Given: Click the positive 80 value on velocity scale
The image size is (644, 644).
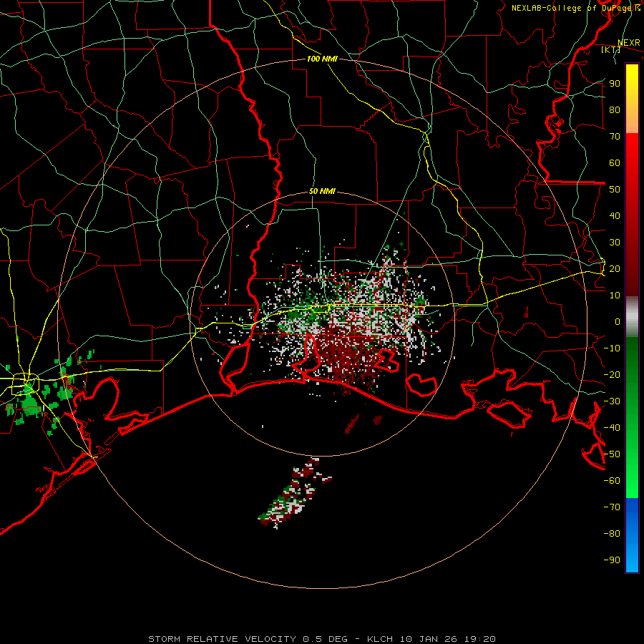Looking at the screenshot, I should click(615, 109).
